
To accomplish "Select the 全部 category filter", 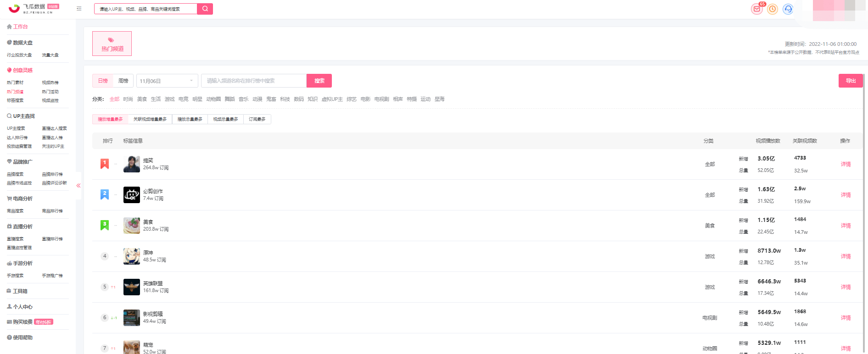I will (x=114, y=99).
